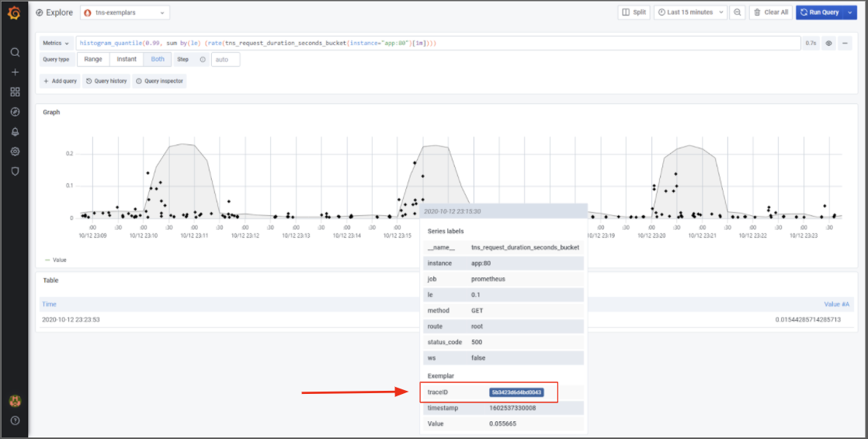Click the zoom out magnifier icon
Viewport: 868px width, 439px height.
tap(737, 12)
